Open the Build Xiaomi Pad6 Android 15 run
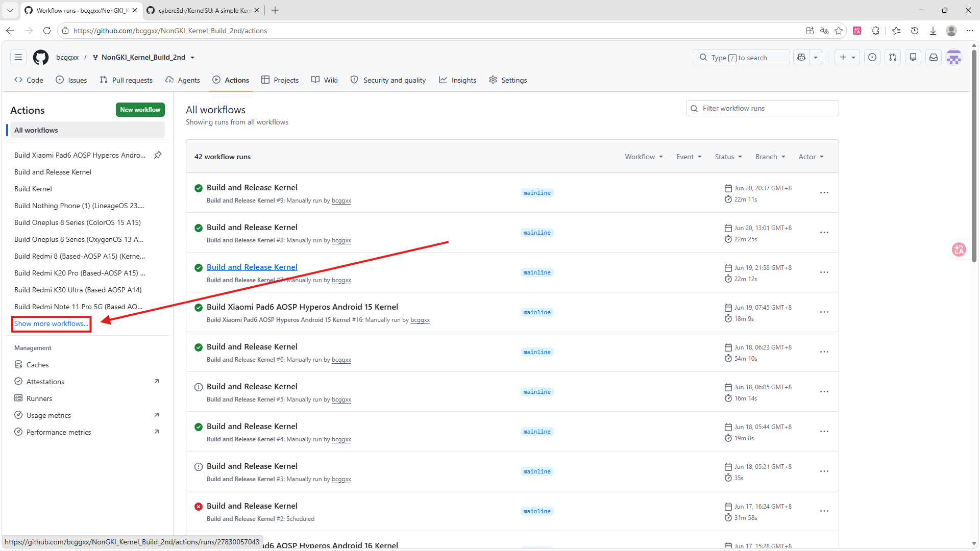 [x=302, y=307]
